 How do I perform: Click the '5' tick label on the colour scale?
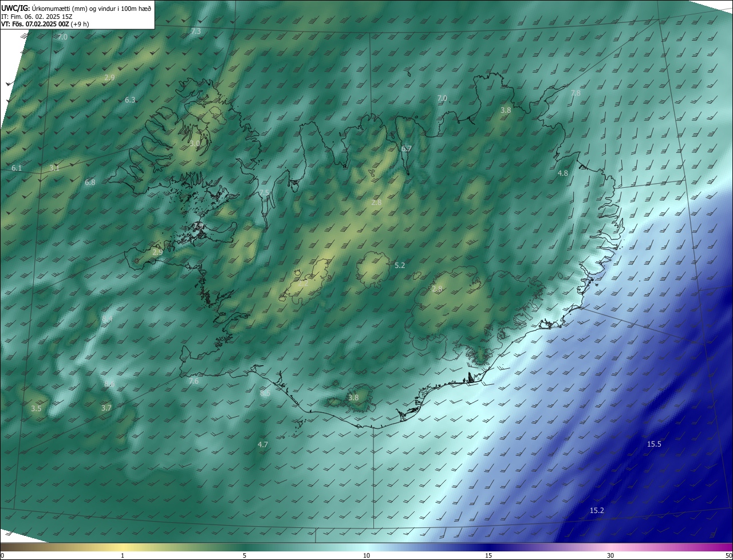tap(245, 555)
